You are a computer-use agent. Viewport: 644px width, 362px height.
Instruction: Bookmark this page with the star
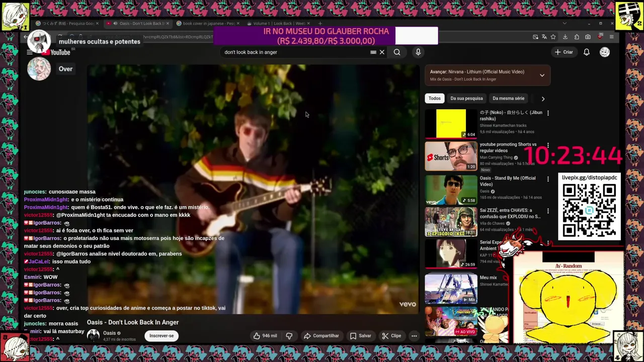click(553, 37)
